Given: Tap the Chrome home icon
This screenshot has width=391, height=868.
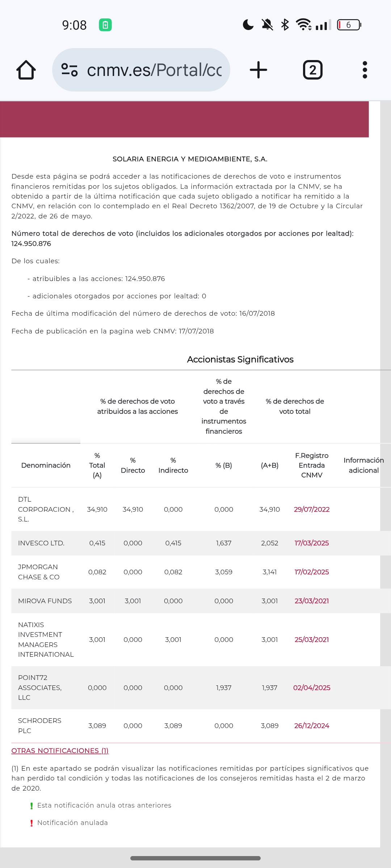Looking at the screenshot, I should point(26,70).
